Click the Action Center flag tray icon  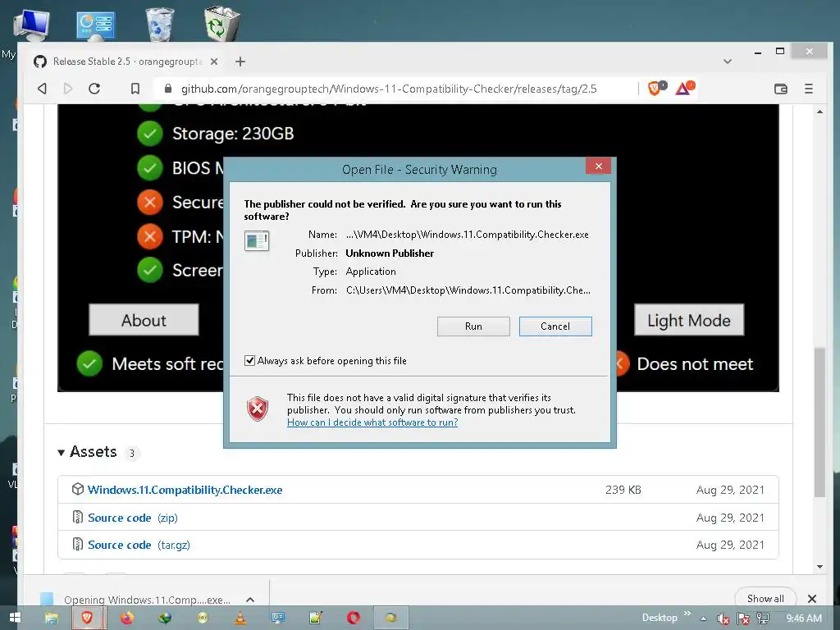743,619
